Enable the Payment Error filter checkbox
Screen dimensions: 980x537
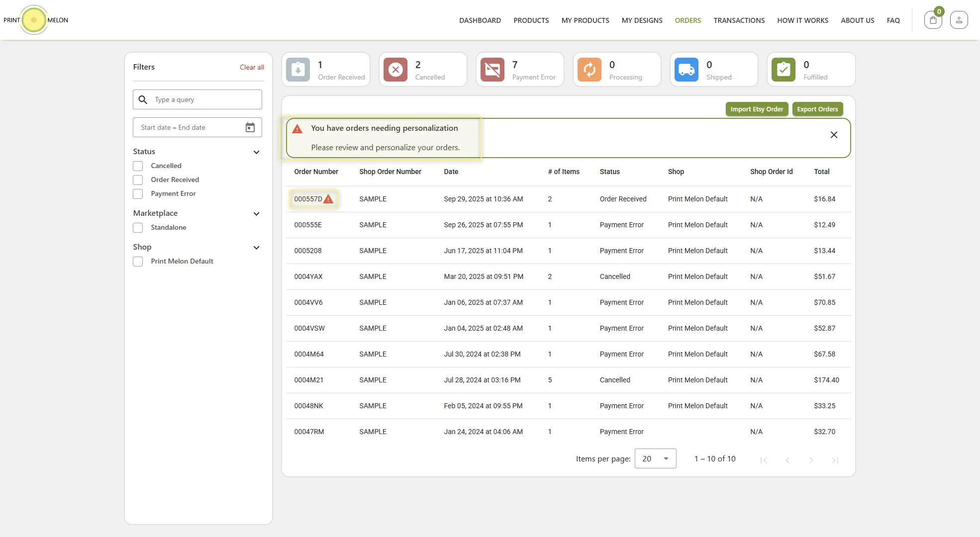tap(138, 194)
